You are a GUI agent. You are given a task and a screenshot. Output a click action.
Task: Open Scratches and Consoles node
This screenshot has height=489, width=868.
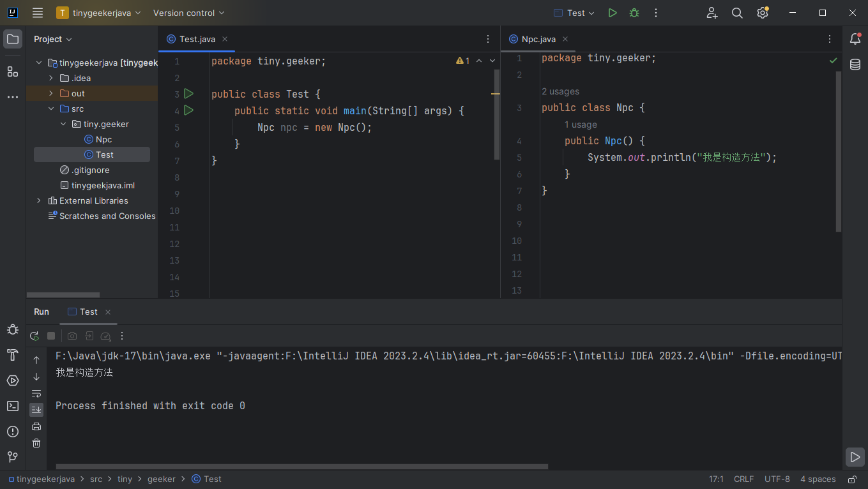point(102,216)
